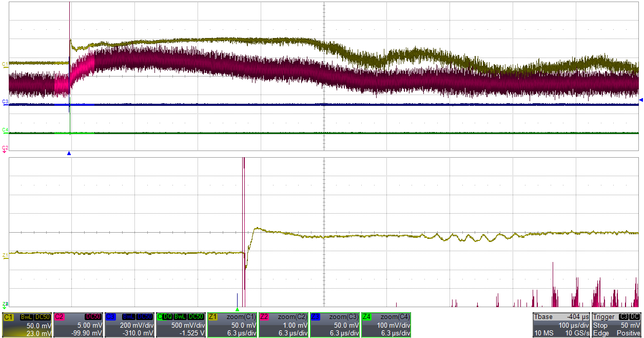Open the Trigger settings box
Viewport: 644px width, 338px height.
pos(617,325)
